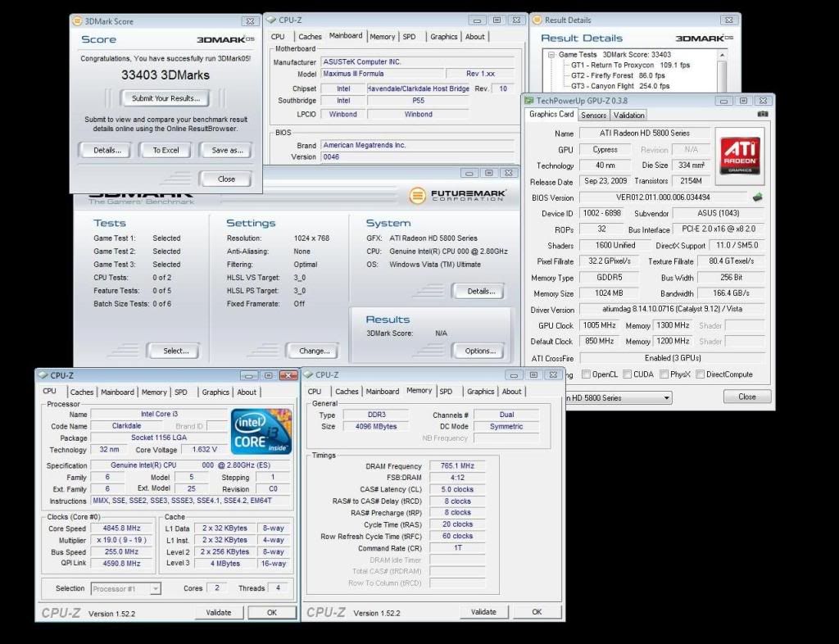Check the PhysX checkbox in GPU-Z
The width and height of the screenshot is (839, 644).
(664, 374)
